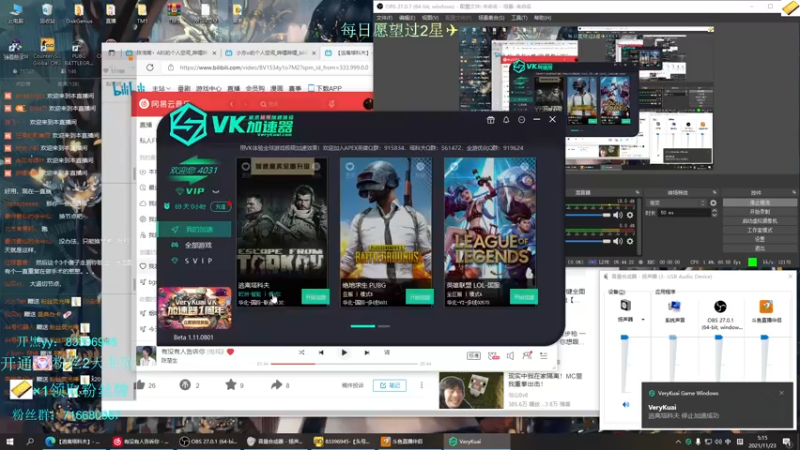Mute speaker device in Windows volume mixer
This screenshot has width=800, height=450.
coord(626,405)
